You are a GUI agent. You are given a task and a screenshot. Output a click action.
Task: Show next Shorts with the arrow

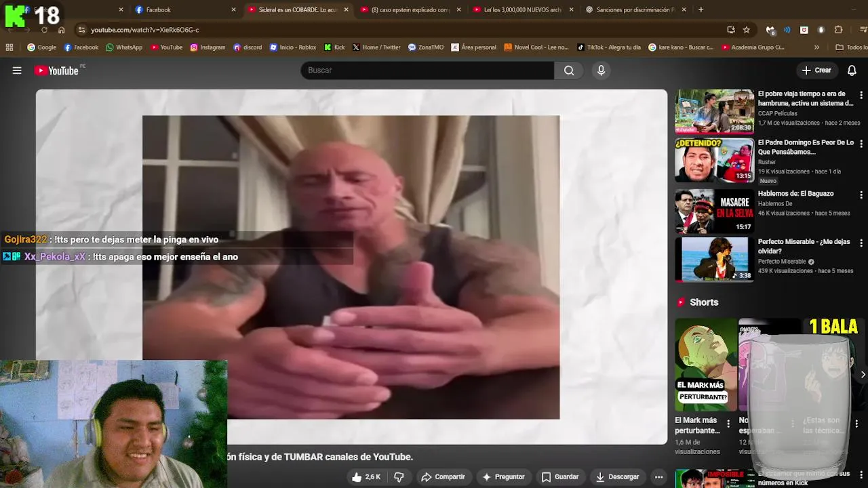(x=862, y=374)
